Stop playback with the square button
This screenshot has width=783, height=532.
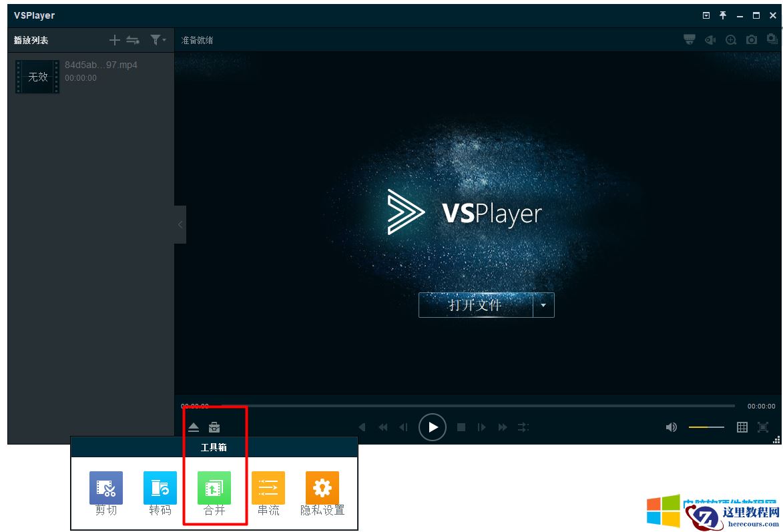tap(461, 427)
